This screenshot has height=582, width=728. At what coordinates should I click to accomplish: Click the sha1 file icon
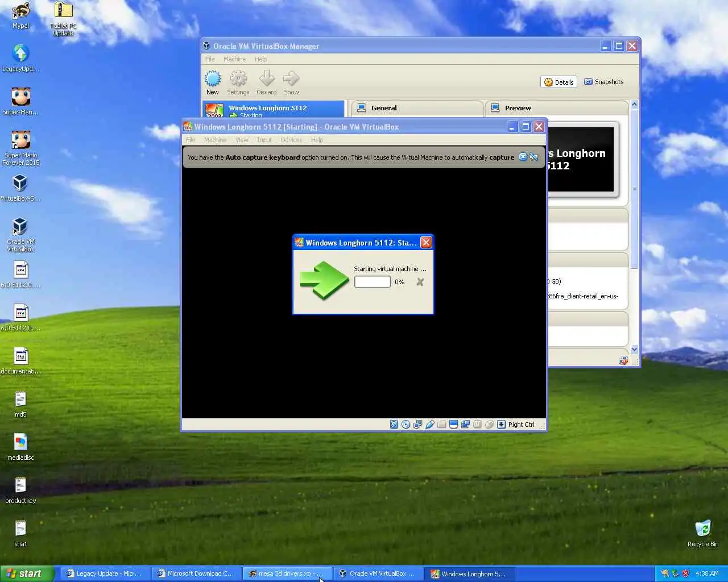coord(20,534)
